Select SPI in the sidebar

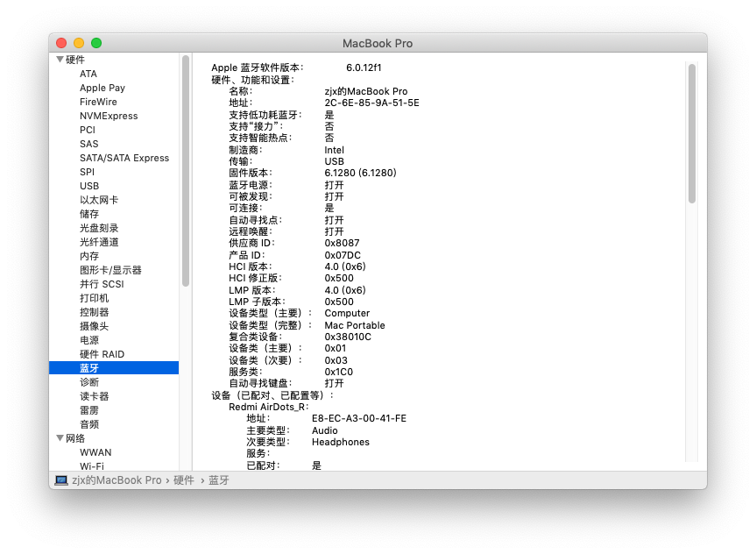[87, 172]
